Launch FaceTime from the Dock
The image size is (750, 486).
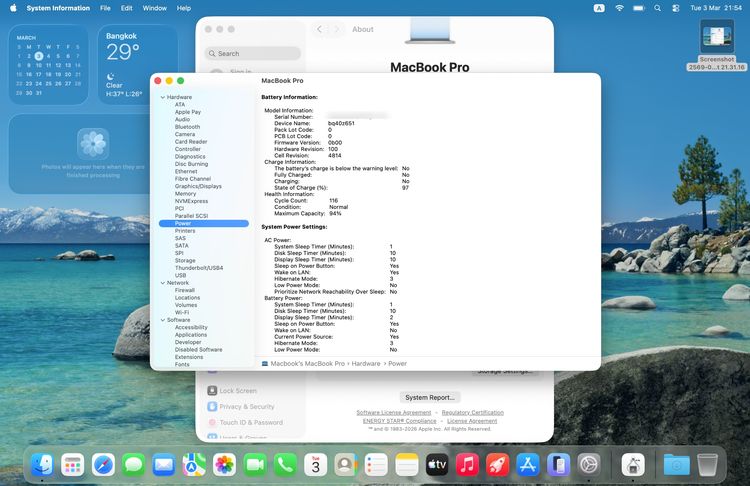(255, 464)
